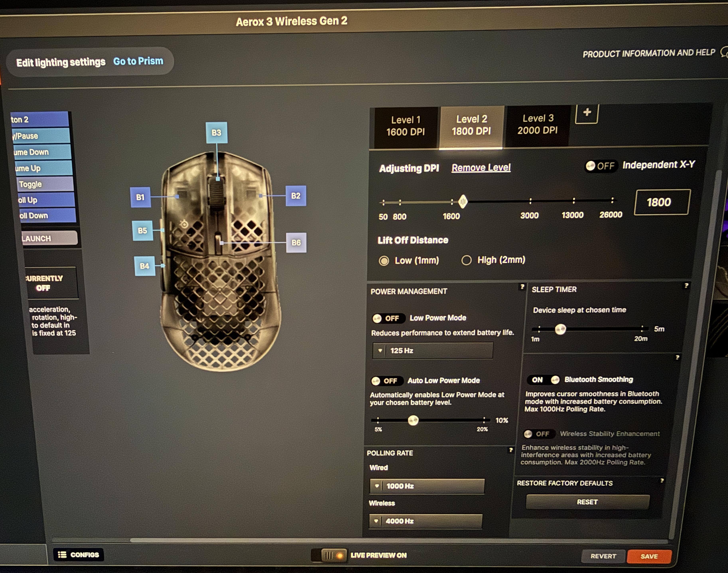Click the B3 scroll wheel button label
The width and height of the screenshot is (728, 573).
point(216,132)
